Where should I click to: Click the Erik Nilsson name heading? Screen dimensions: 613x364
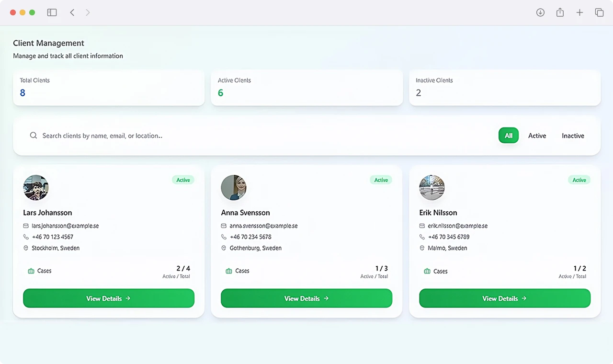click(438, 213)
